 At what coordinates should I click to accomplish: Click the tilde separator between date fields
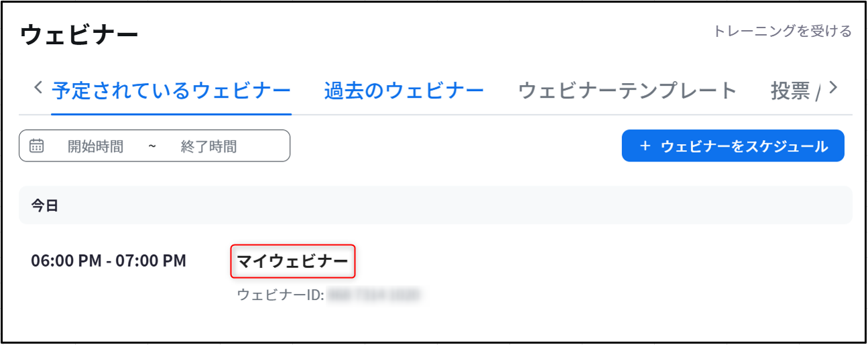(152, 147)
